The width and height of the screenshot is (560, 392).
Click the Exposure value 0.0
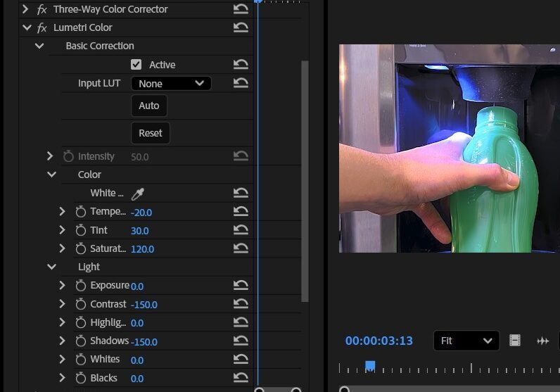point(137,286)
